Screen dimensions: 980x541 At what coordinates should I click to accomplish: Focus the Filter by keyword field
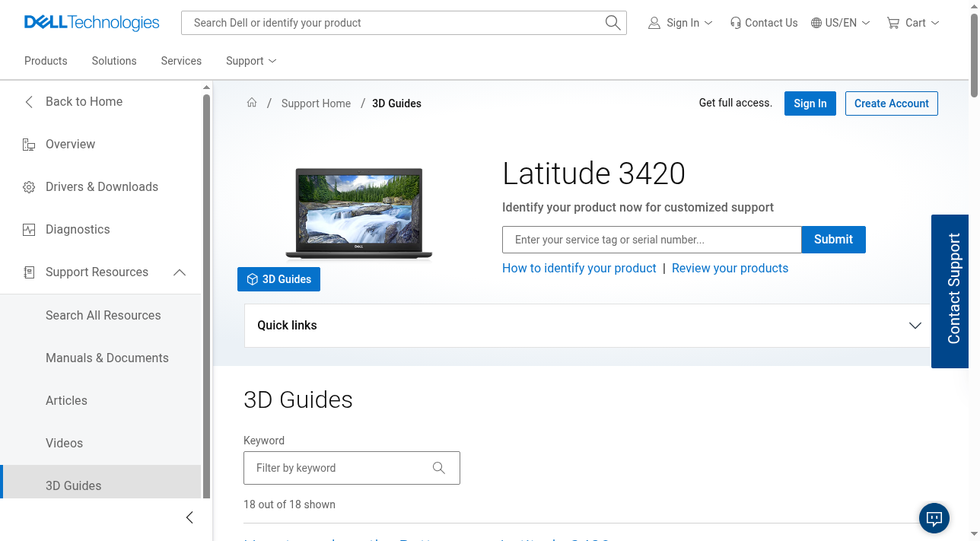coord(352,468)
